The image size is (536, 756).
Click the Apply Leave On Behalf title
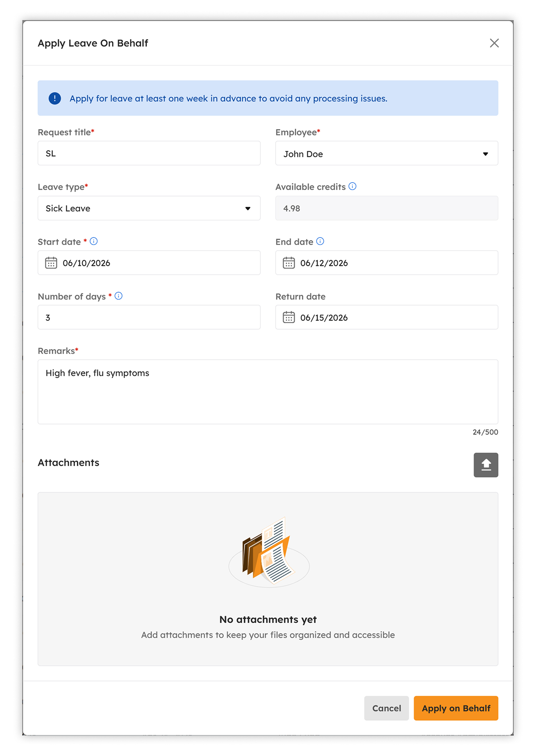click(93, 43)
